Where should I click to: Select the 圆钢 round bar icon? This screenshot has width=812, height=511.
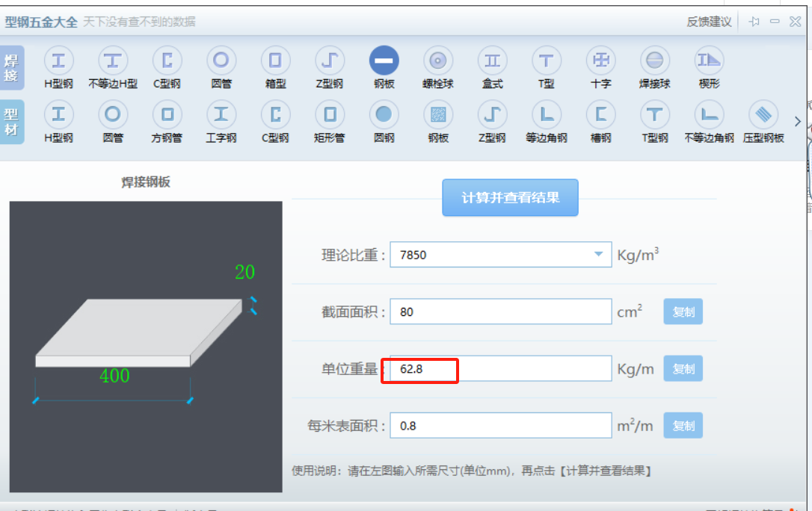click(384, 115)
